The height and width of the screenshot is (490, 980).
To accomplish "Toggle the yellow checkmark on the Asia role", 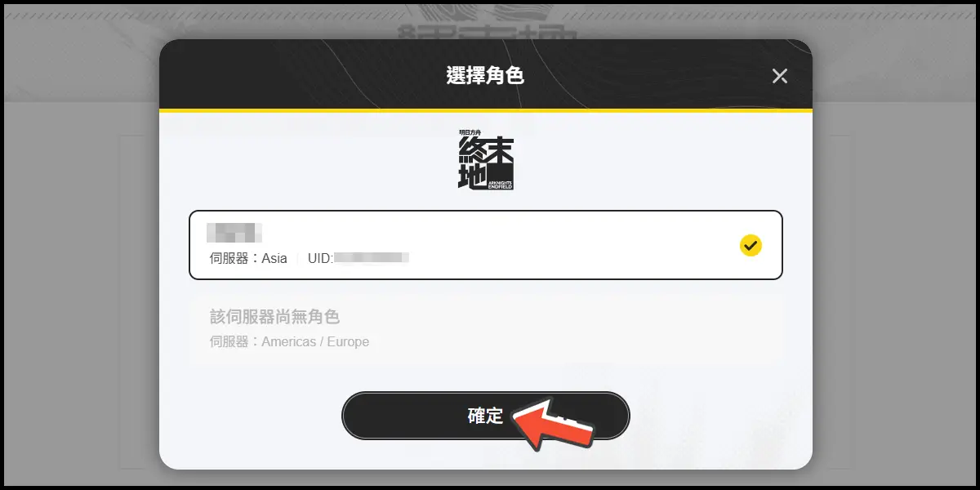I will click(x=751, y=245).
